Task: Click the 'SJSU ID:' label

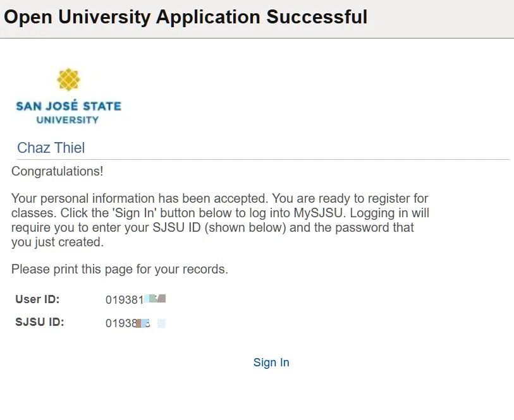Action: [40, 322]
